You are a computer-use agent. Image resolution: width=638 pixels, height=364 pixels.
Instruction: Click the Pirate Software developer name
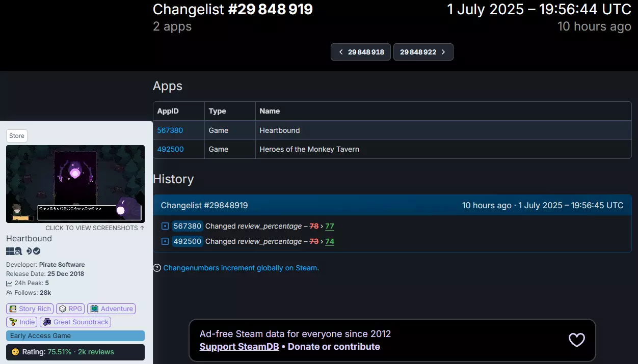62,265
